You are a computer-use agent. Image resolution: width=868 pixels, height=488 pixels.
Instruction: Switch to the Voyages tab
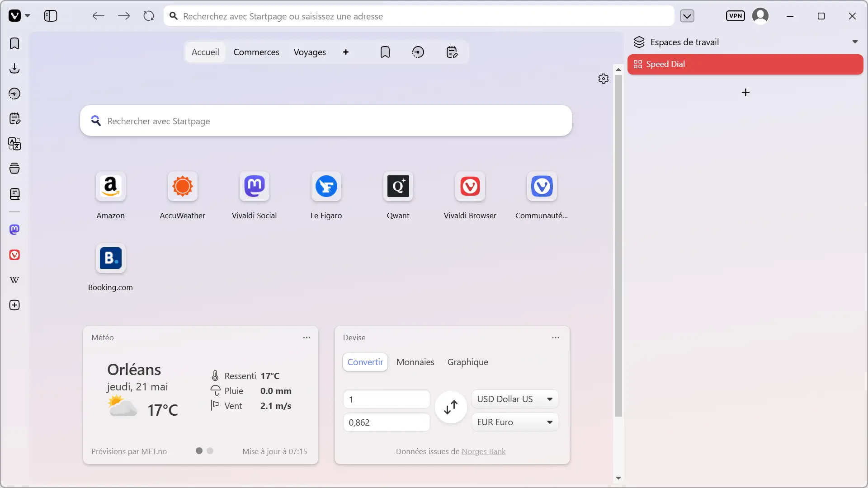click(310, 52)
